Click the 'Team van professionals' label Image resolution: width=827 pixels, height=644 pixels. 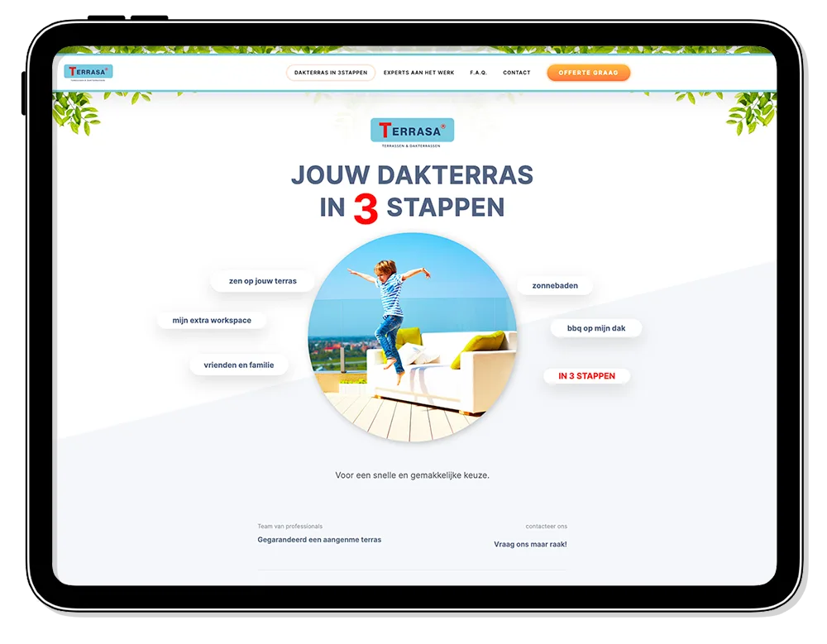click(289, 527)
